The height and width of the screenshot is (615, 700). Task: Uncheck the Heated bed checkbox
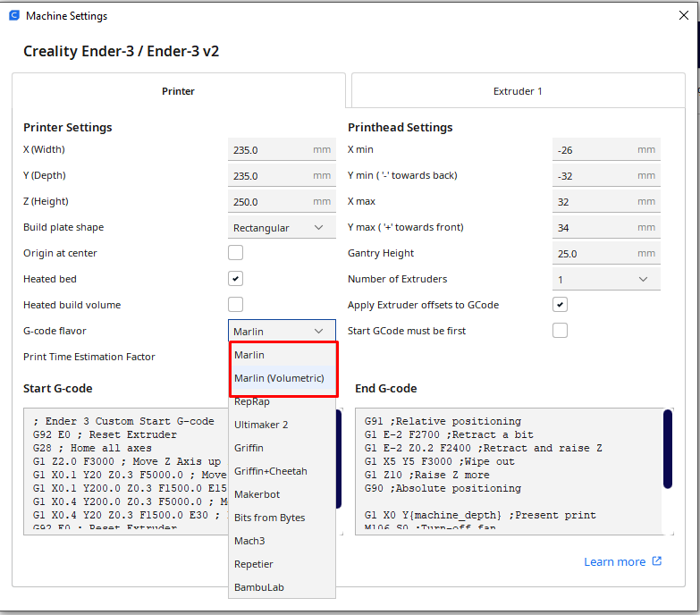[236, 279]
